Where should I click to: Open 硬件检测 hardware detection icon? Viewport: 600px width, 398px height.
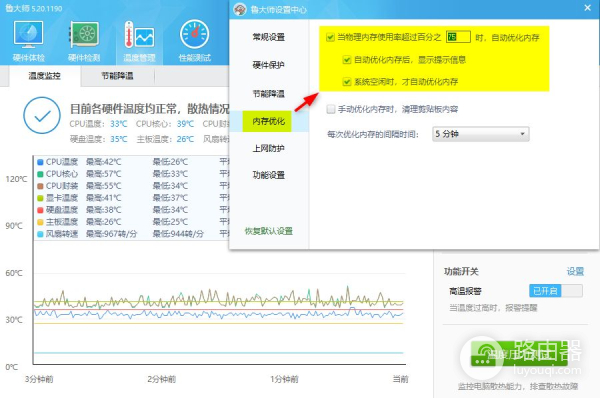point(84,41)
